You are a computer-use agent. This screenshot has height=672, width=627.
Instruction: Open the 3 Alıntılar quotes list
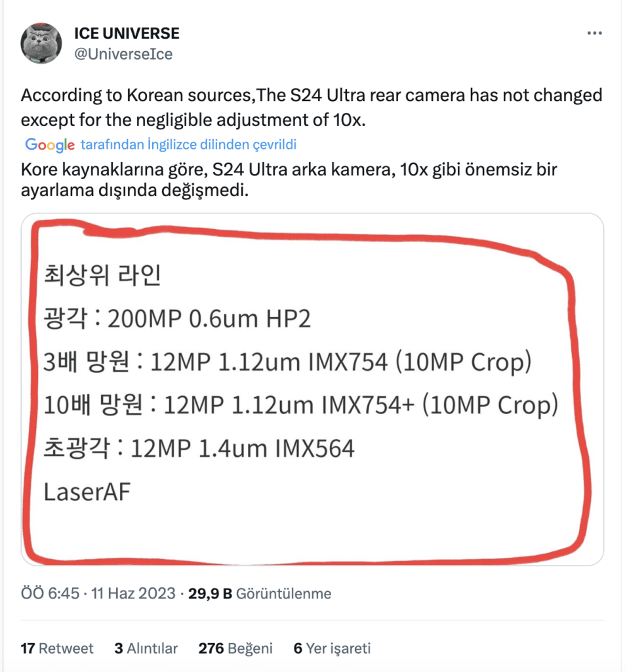(x=146, y=648)
